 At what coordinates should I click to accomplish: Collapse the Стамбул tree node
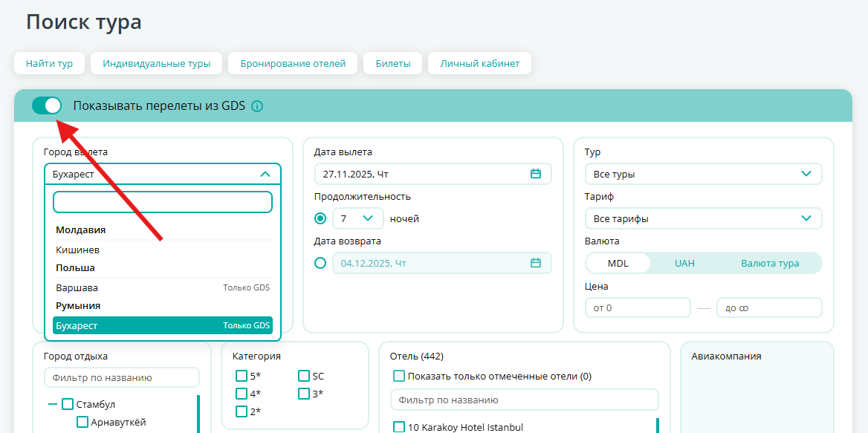tap(53, 405)
